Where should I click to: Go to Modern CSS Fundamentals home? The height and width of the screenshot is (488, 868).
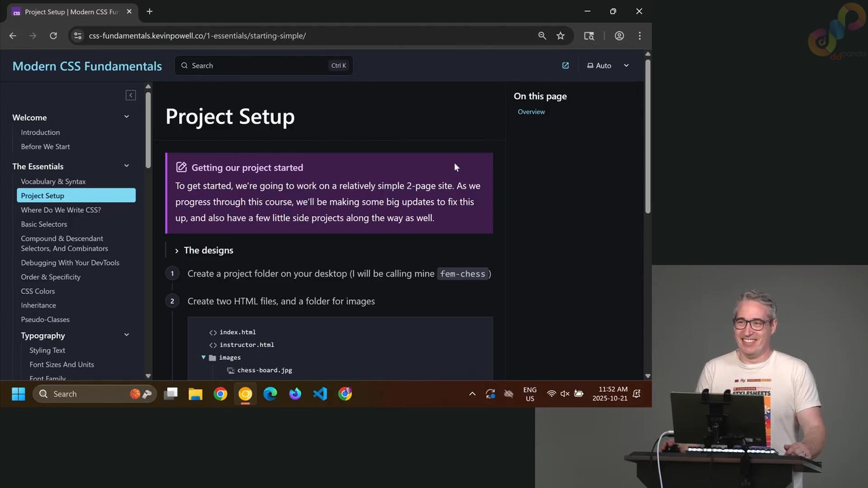87,66
